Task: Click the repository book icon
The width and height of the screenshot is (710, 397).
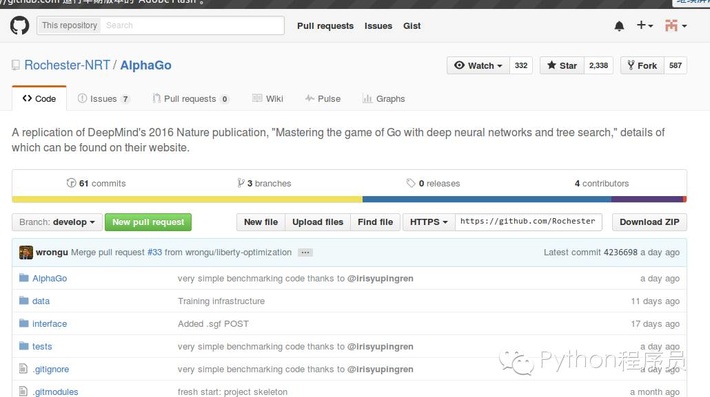Action: point(16,65)
